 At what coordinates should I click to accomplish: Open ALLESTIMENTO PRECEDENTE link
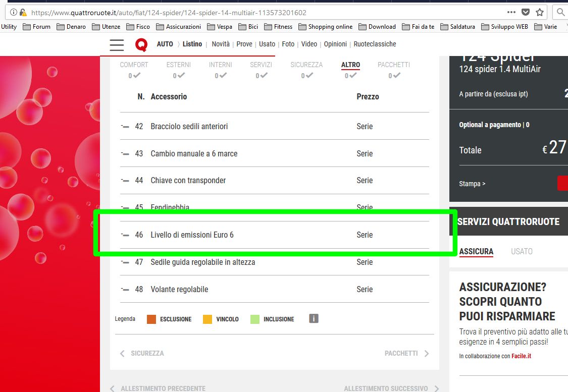click(158, 388)
